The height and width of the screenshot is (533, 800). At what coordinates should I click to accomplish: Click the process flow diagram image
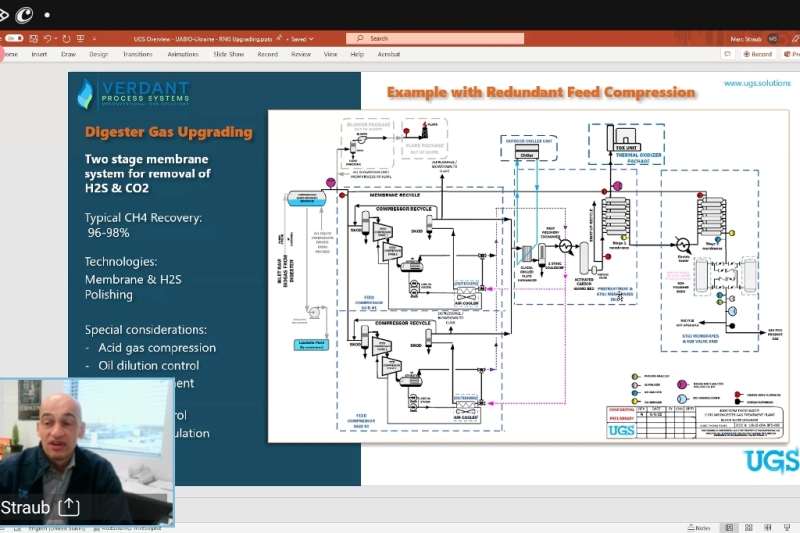point(529,276)
